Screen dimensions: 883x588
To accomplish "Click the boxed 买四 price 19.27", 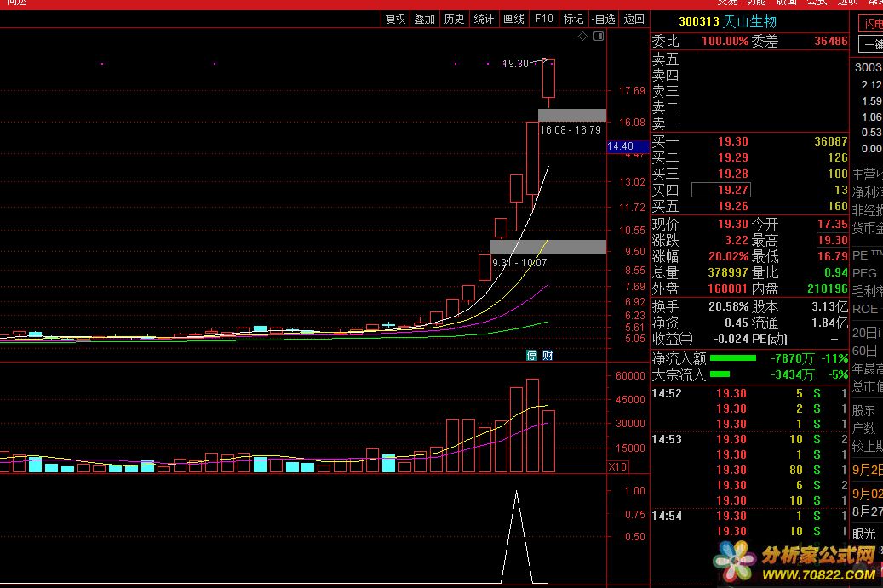I will pyautogui.click(x=720, y=191).
